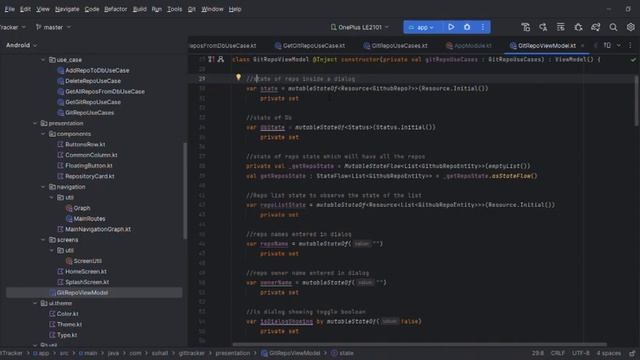
Task: Click the editor vertical scrollbar thumb
Action: click(x=636, y=100)
